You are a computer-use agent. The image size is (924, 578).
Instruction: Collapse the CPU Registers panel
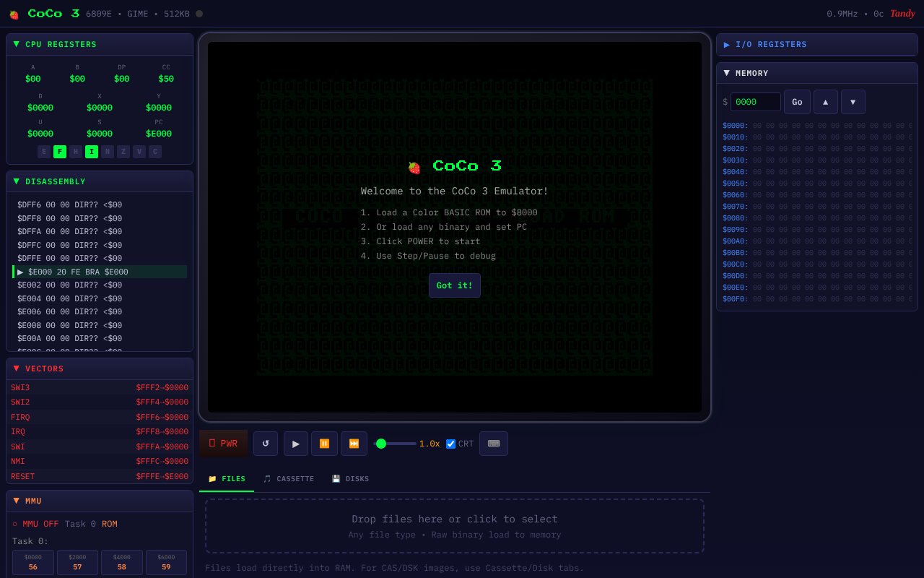(17, 44)
